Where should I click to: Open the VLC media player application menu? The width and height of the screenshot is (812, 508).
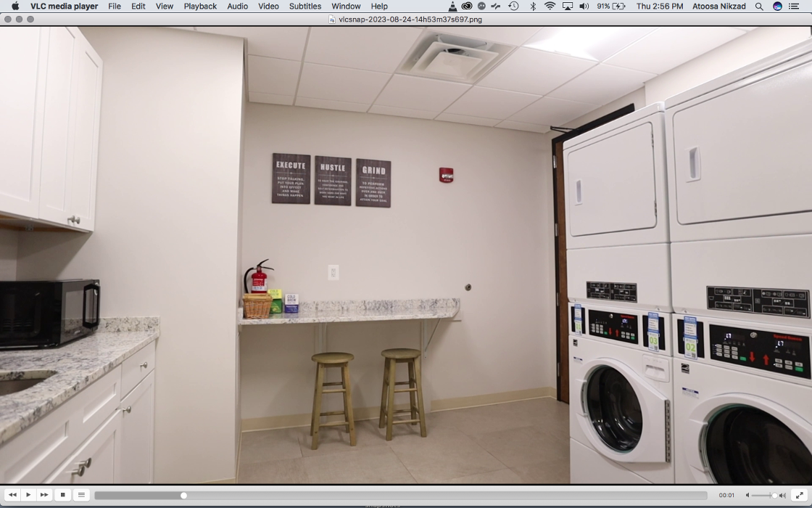(64, 6)
